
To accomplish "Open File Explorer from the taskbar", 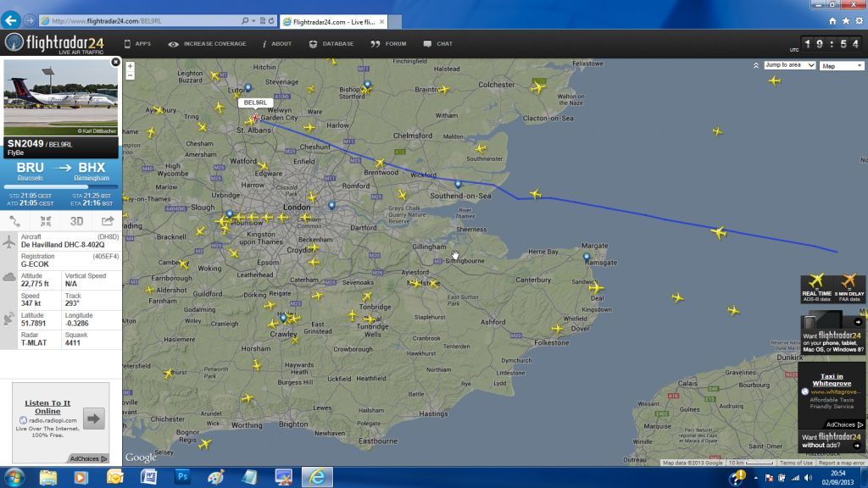I will pyautogui.click(x=48, y=477).
